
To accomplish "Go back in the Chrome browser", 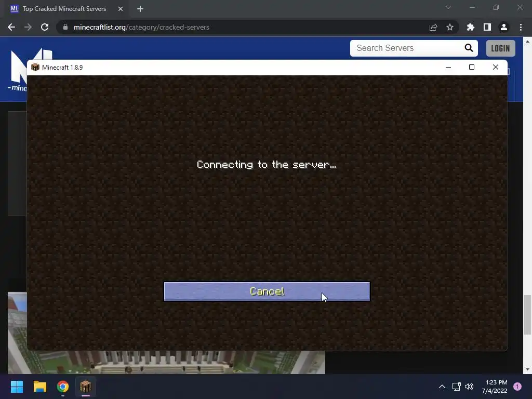I will pyautogui.click(x=11, y=27).
